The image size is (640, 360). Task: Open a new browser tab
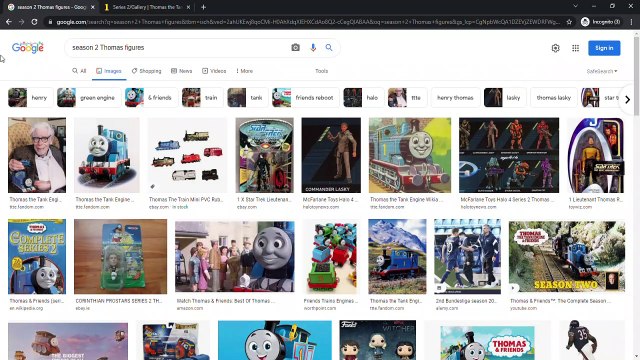(203, 7)
